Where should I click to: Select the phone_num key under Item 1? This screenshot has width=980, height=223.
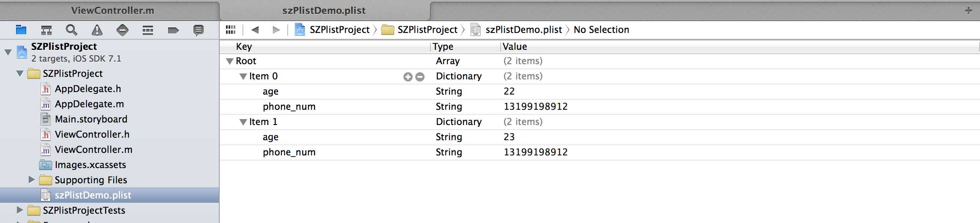(x=289, y=152)
